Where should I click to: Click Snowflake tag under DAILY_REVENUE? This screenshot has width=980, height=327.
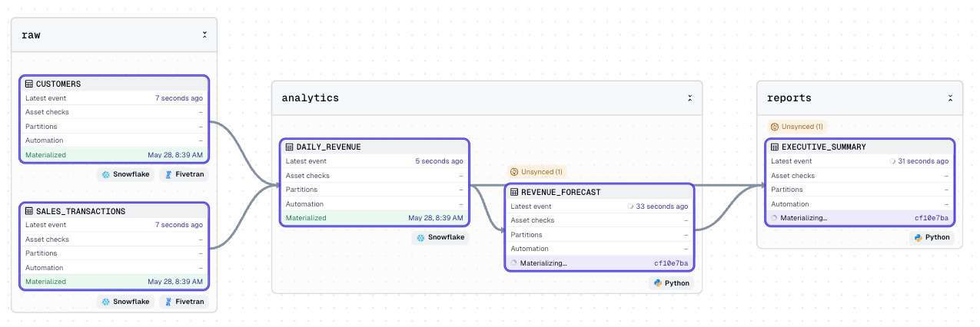coord(440,237)
